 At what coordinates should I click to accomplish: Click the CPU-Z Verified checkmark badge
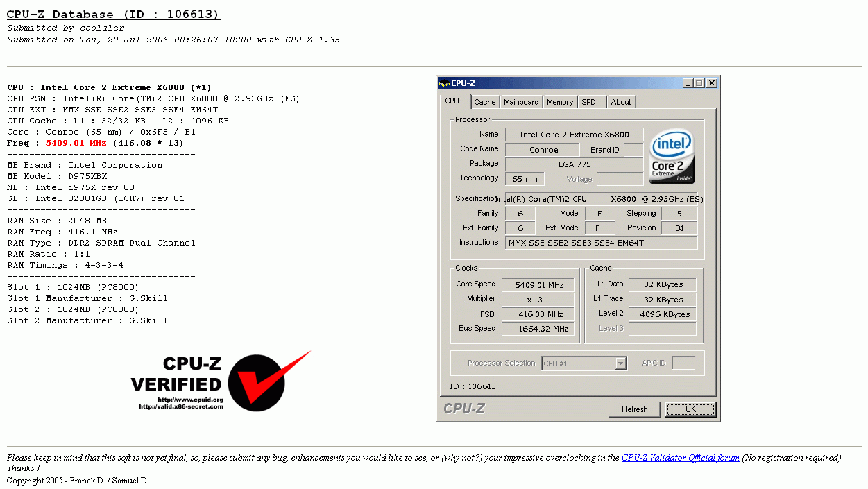click(221, 381)
